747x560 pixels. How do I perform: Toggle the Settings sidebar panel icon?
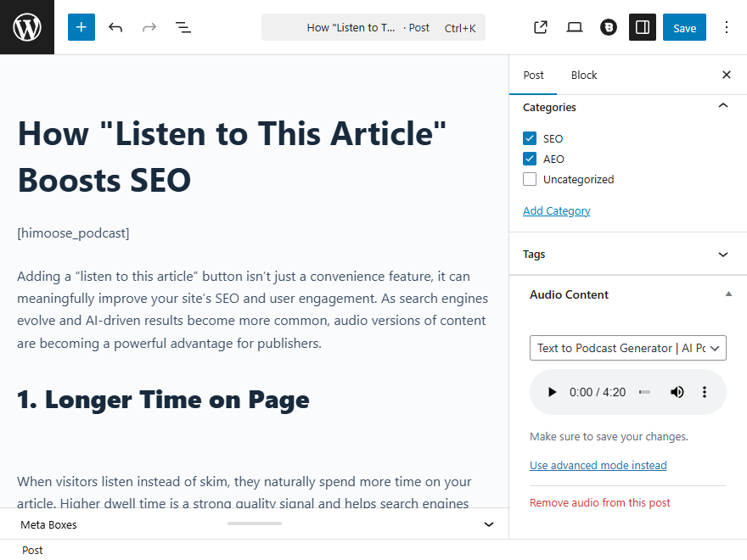tap(643, 27)
